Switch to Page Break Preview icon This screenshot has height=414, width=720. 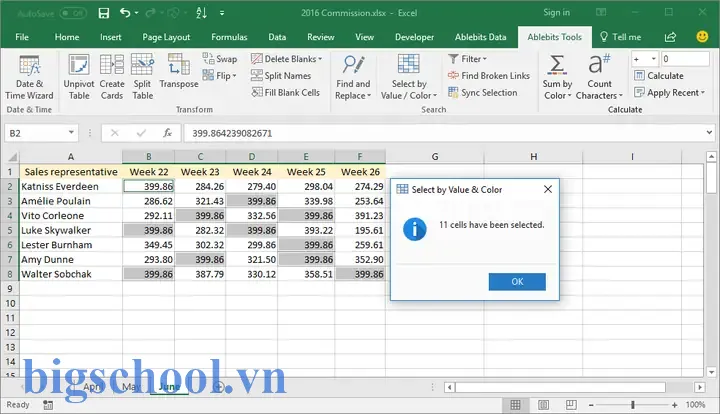coord(571,405)
